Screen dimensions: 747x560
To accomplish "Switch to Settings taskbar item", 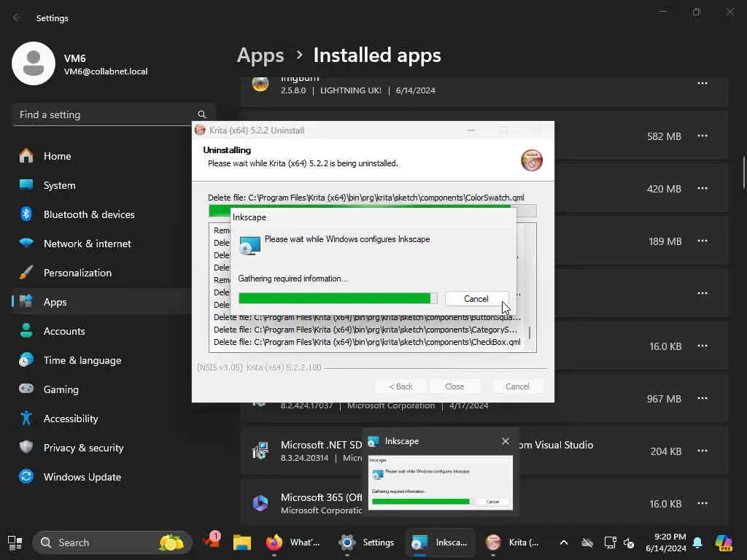I will pos(367,542).
